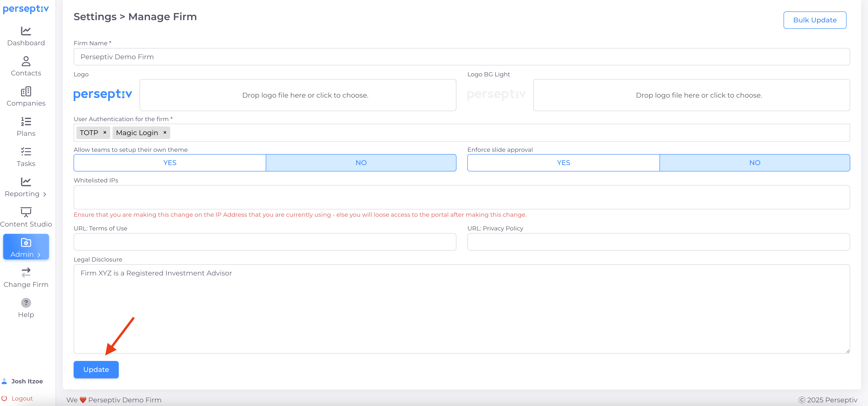Click Logout in the sidebar
The image size is (868, 406).
pos(22,398)
